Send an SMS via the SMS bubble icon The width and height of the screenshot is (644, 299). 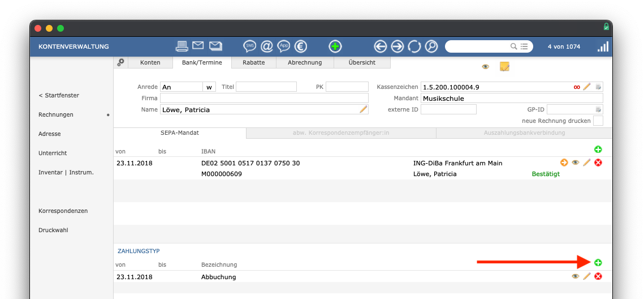pos(250,46)
